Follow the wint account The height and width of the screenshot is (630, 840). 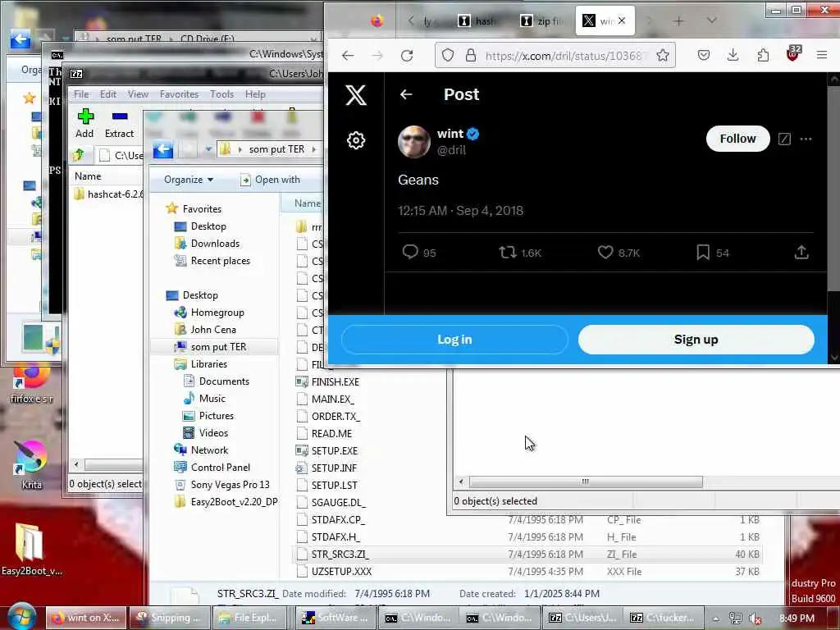coord(737,139)
